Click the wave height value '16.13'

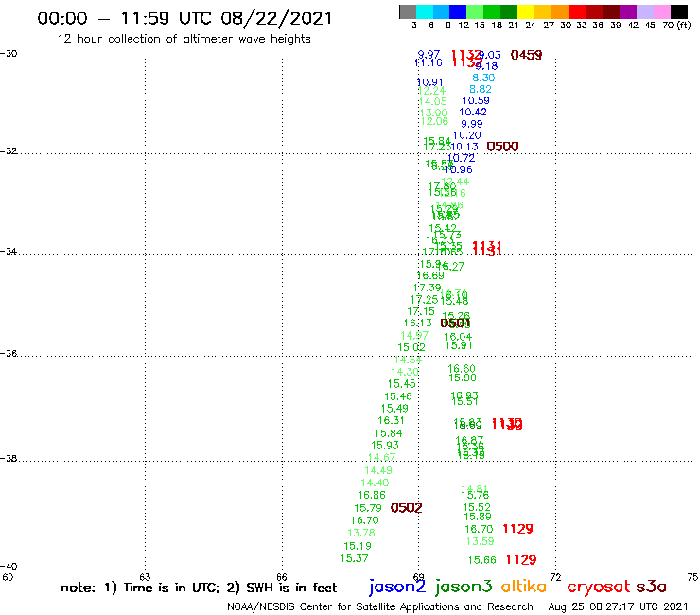(418, 323)
